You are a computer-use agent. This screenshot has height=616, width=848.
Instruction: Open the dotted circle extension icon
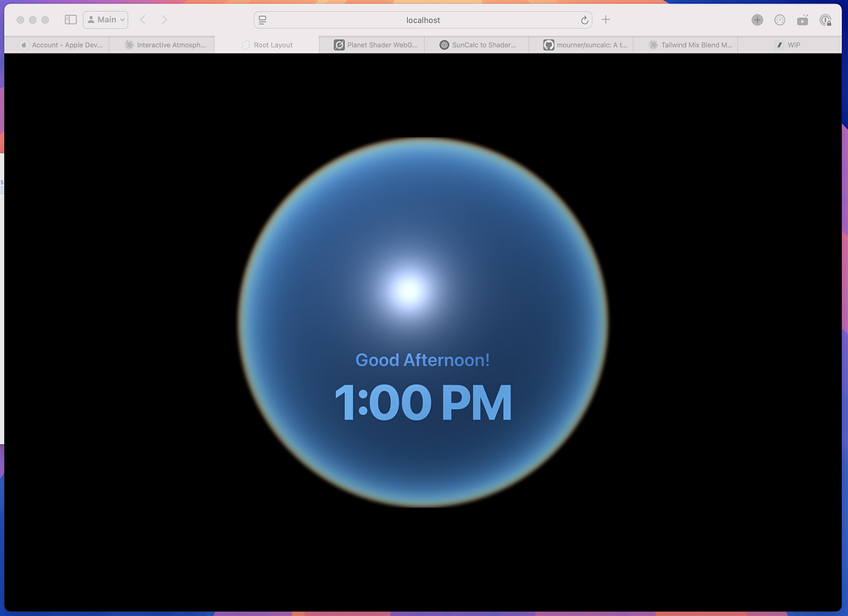(780, 20)
